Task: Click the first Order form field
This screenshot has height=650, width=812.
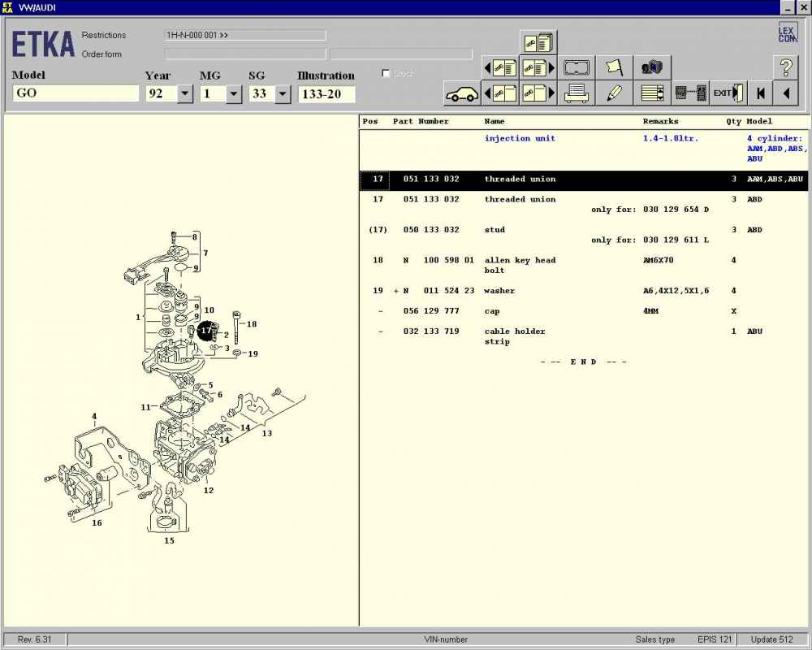Action: pos(245,54)
